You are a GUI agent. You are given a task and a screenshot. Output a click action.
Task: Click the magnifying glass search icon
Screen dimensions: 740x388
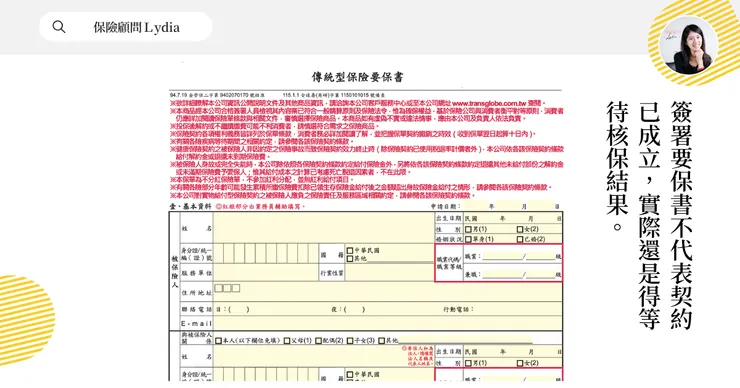59,27
